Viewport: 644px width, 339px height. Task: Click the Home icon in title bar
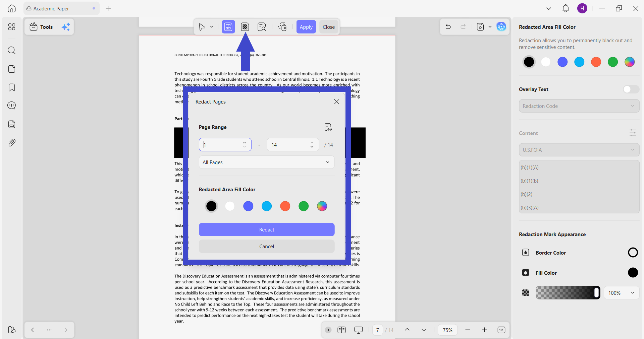[x=12, y=8]
